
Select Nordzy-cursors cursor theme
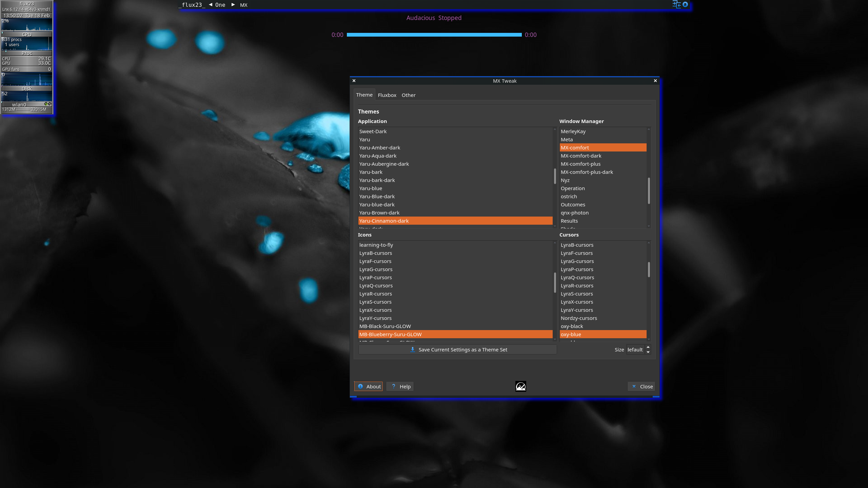[578, 318]
